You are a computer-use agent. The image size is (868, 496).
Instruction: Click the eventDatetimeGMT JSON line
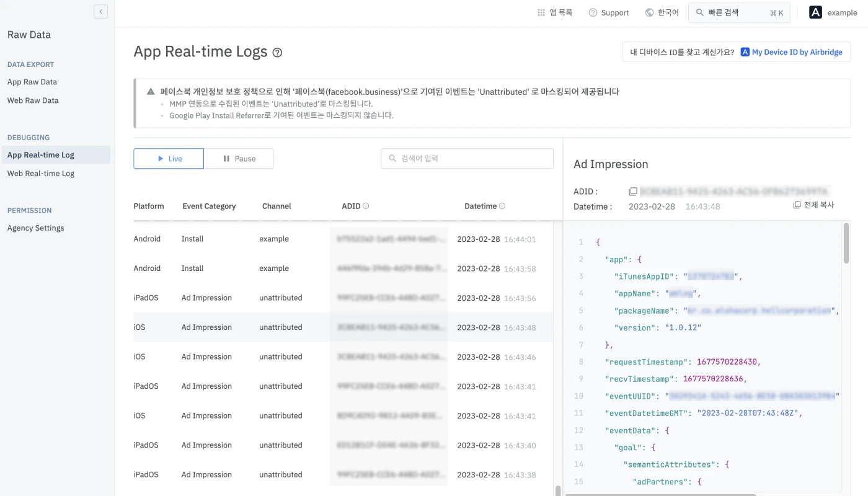point(704,413)
